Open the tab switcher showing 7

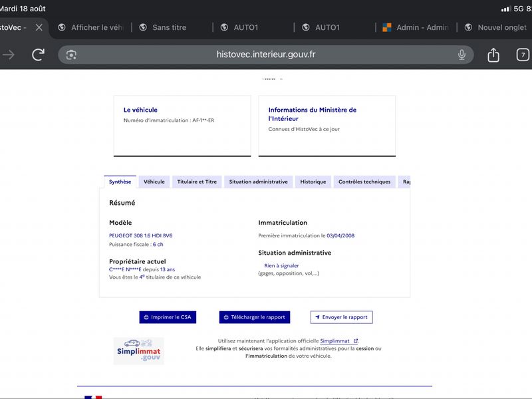point(523,55)
